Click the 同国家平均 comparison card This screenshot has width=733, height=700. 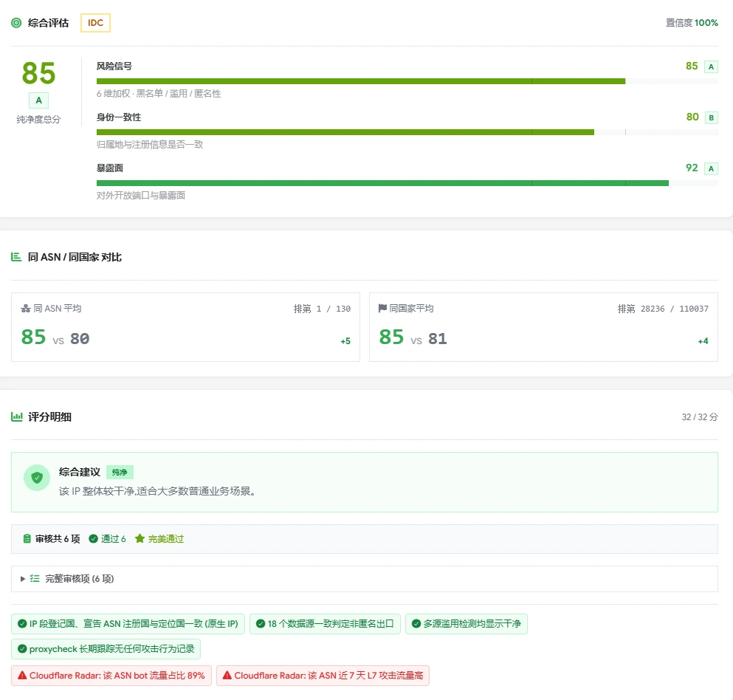click(544, 327)
